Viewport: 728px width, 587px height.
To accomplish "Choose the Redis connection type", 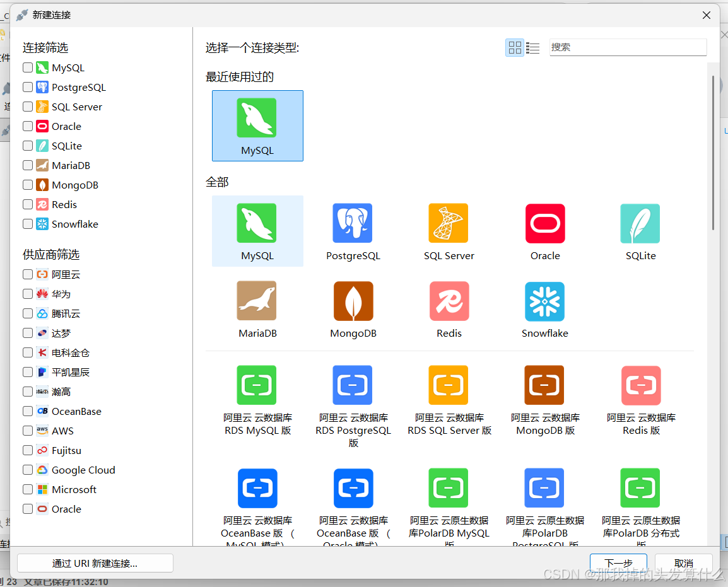I will (449, 309).
